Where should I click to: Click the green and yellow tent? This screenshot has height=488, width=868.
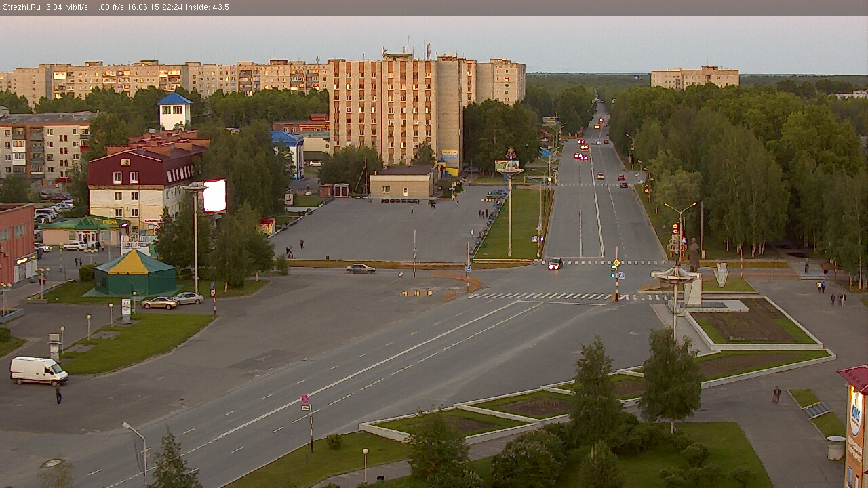point(135,272)
